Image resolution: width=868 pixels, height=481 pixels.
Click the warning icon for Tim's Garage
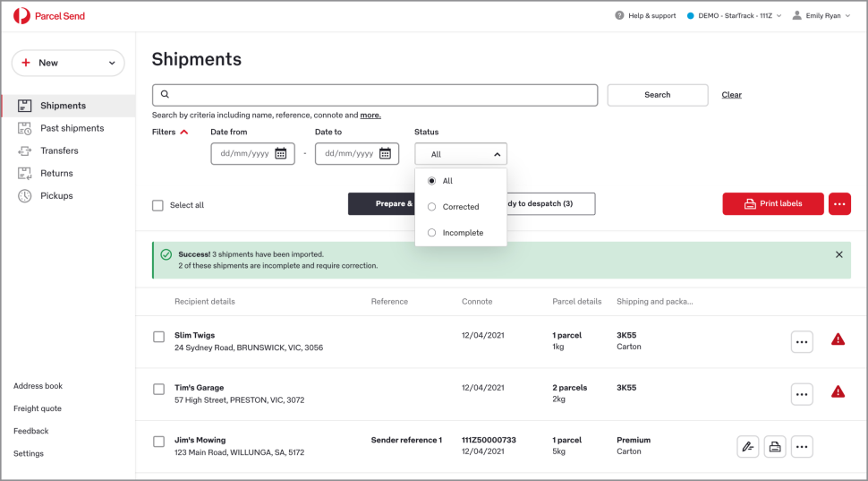pyautogui.click(x=838, y=391)
